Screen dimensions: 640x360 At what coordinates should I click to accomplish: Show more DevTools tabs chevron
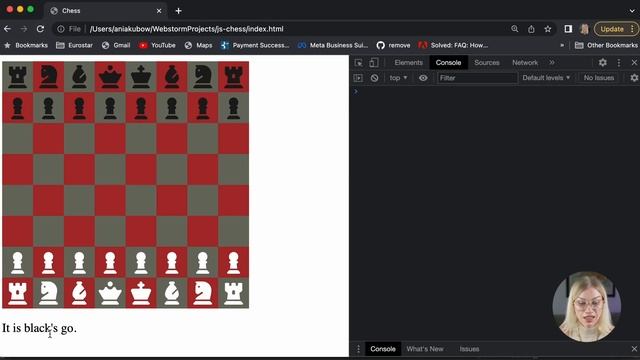click(552, 62)
